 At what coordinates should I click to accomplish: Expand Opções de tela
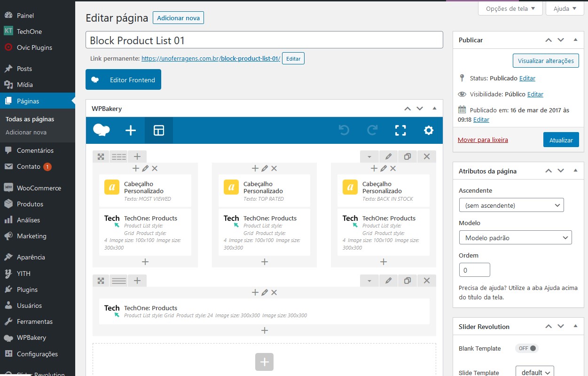[510, 8]
